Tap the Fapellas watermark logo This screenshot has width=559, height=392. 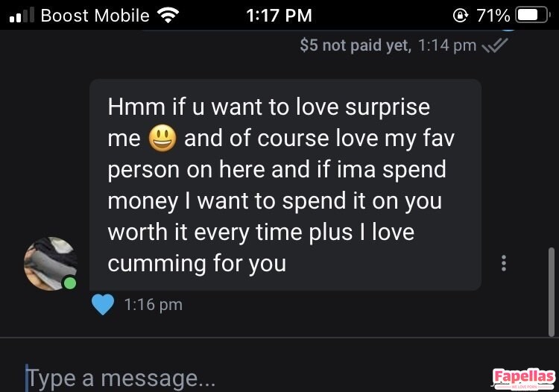[524, 379]
